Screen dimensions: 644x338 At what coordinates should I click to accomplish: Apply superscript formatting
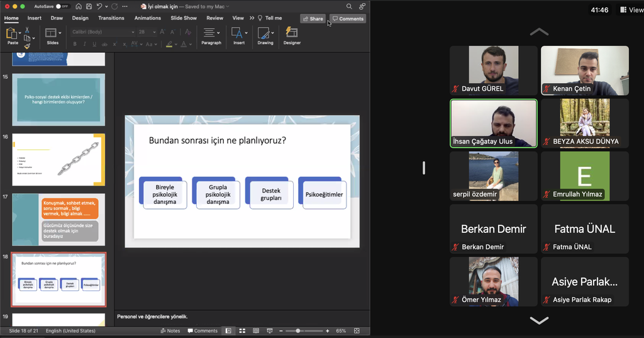pyautogui.click(x=114, y=44)
